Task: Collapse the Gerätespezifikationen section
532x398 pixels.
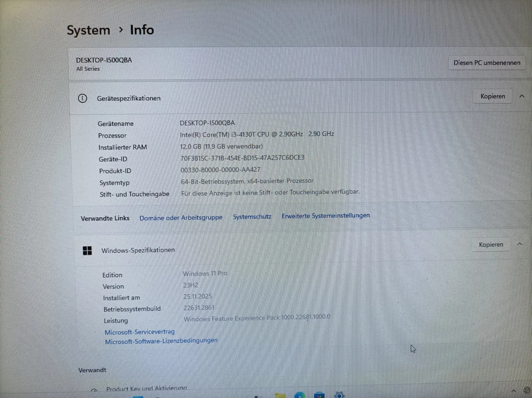Action: point(521,96)
